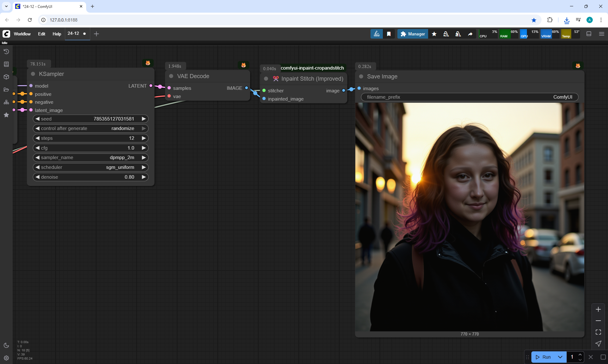This screenshot has height=364, width=608.
Task: Click the bookmark icon in top toolbar
Action: [x=389, y=34]
